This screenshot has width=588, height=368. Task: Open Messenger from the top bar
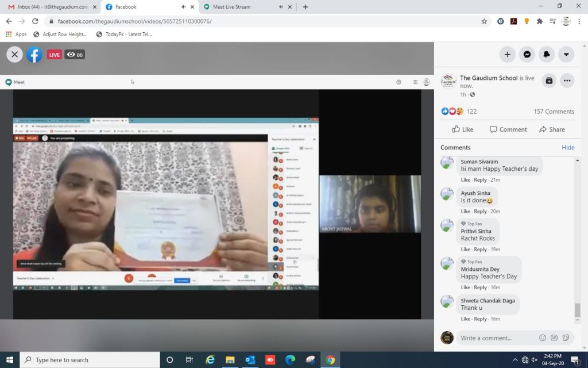(527, 55)
